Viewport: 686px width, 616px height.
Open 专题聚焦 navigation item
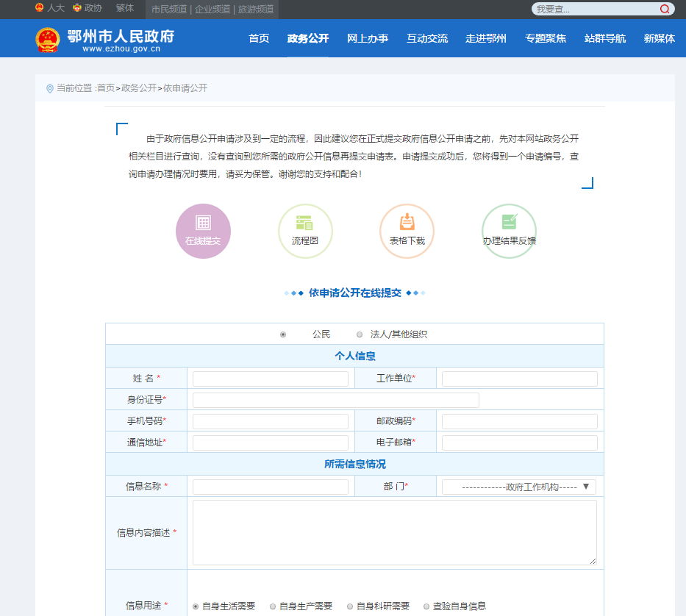click(x=546, y=38)
